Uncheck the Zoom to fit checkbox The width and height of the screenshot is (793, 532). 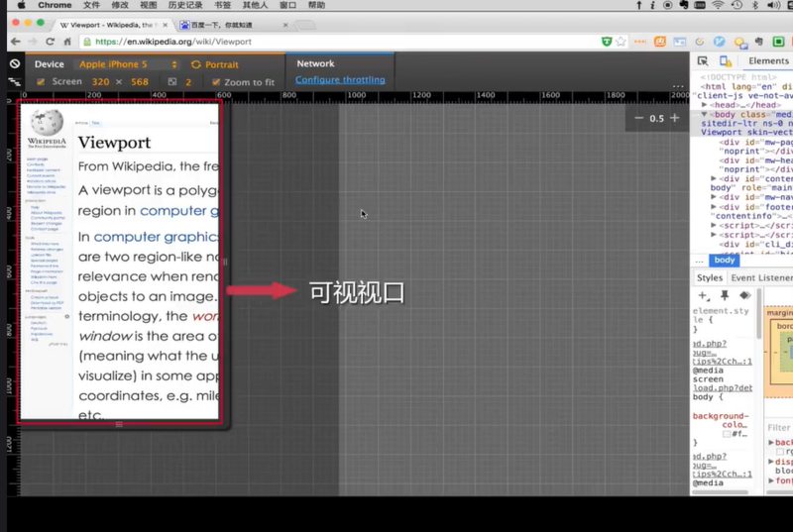coord(216,82)
